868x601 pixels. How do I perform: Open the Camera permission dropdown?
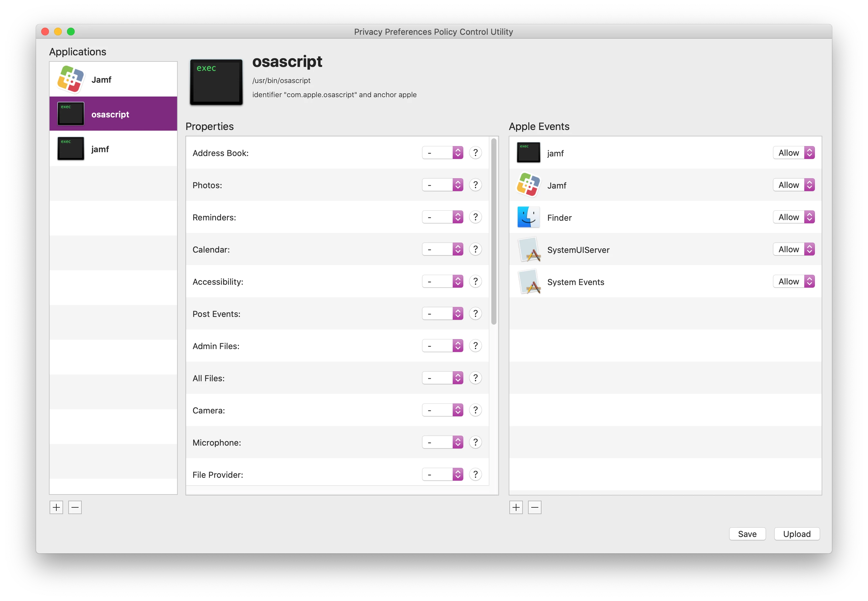(x=443, y=410)
